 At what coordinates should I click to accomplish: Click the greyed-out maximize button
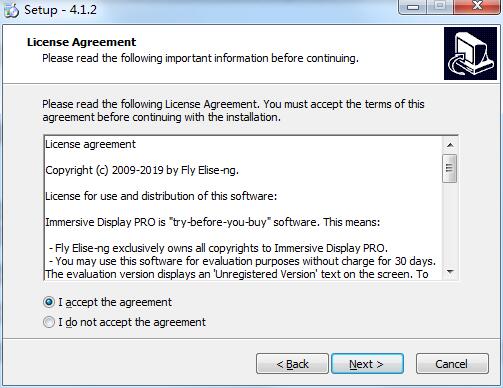click(x=440, y=7)
